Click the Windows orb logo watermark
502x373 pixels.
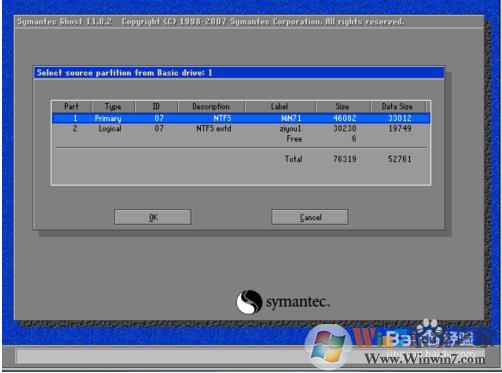(328, 347)
